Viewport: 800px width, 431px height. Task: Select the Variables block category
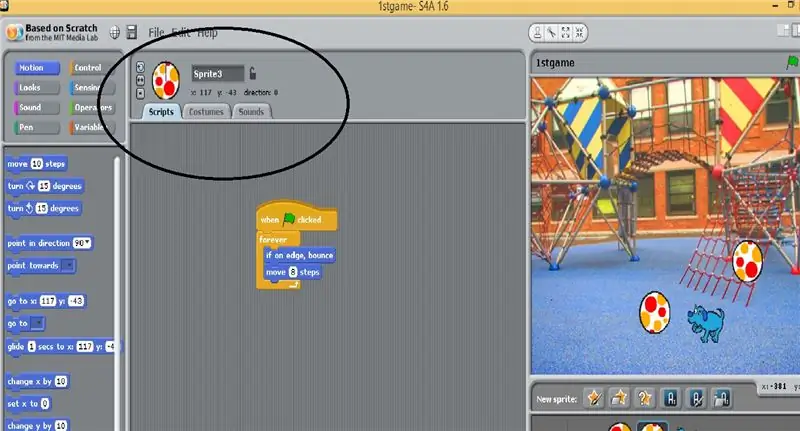[91, 128]
